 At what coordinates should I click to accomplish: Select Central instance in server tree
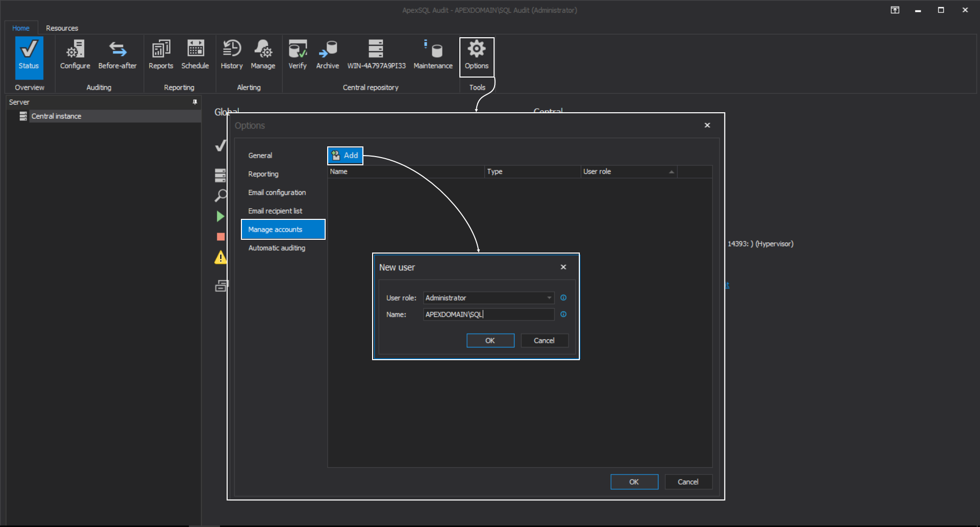coord(56,116)
